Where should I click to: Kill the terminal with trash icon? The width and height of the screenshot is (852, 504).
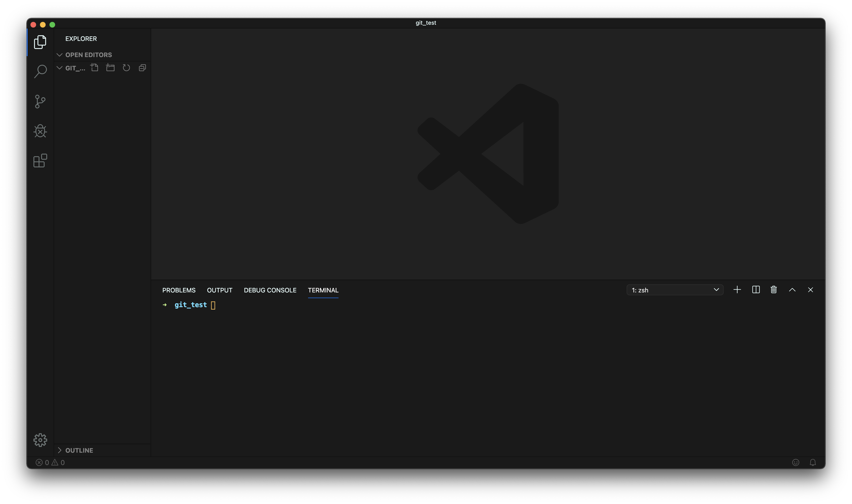click(774, 290)
